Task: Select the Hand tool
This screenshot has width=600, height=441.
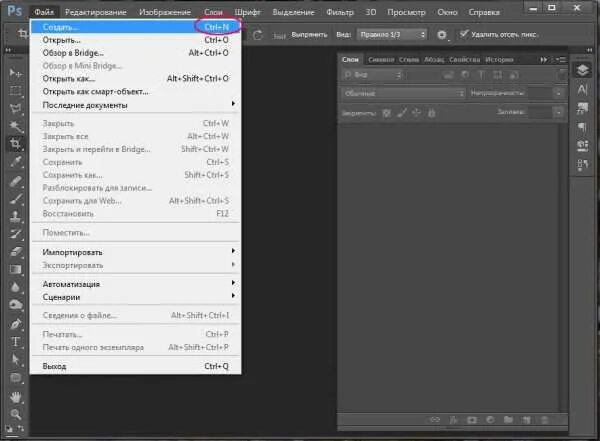Action: 16,397
